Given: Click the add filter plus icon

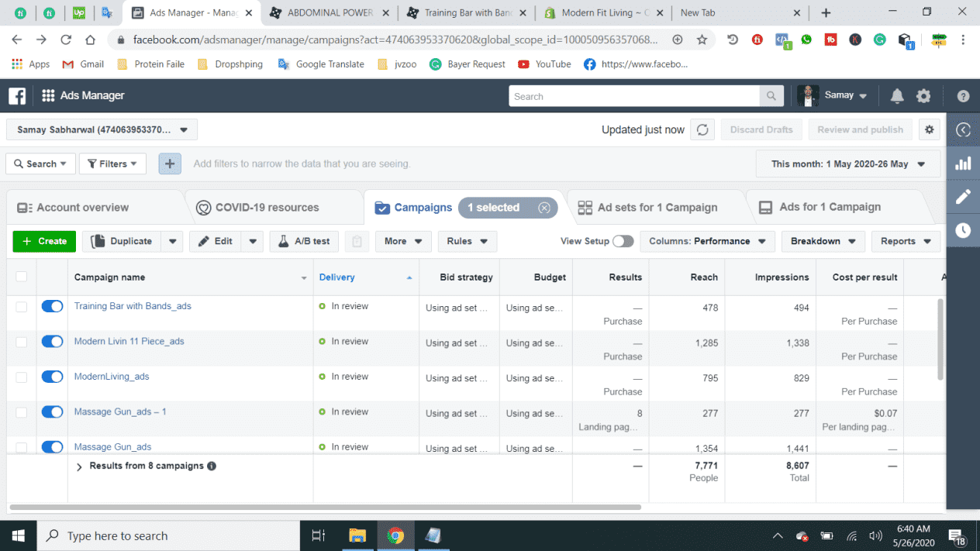Looking at the screenshot, I should pos(170,164).
